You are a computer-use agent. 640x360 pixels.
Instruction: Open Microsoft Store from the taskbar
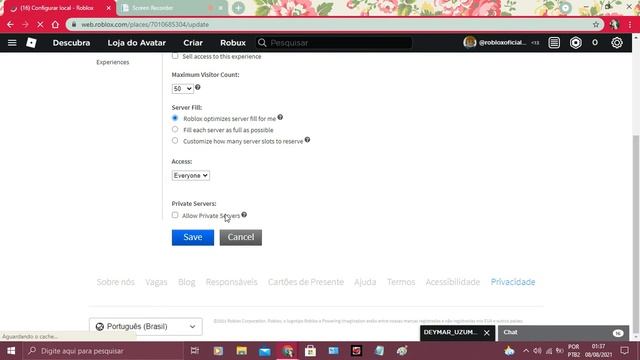310,351
